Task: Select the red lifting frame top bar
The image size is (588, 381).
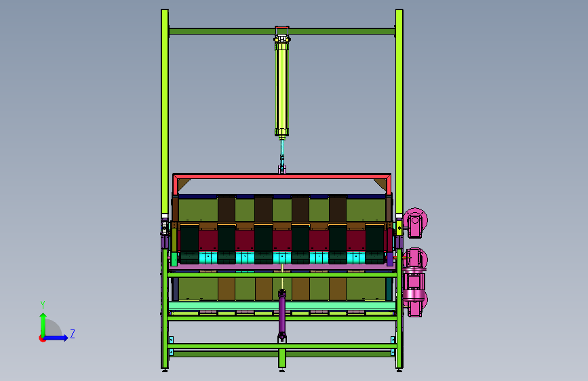Action: point(281,176)
